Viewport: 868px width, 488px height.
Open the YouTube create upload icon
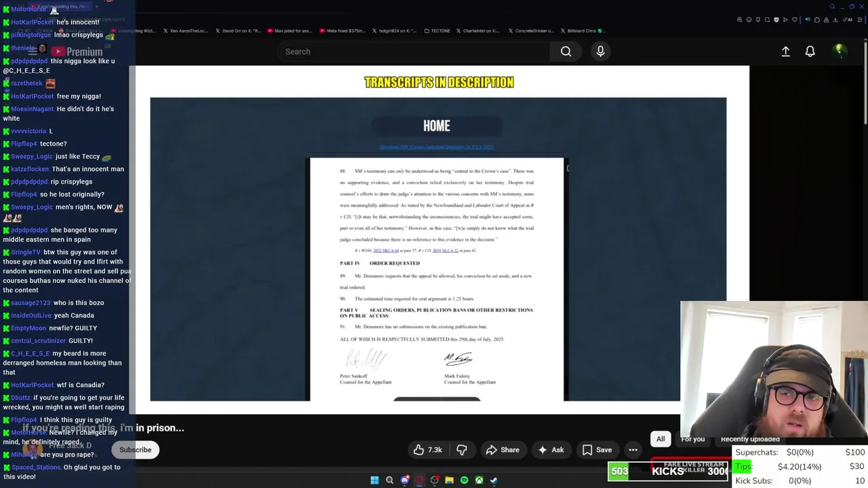[785, 52]
